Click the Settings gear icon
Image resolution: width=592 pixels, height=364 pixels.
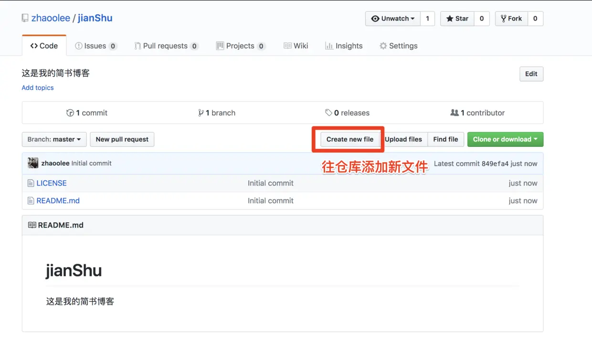(383, 46)
